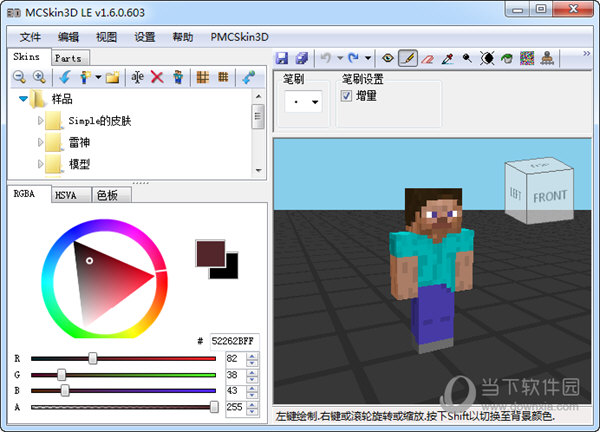Switch to the 色板 tab
This screenshot has height=432, width=600.
[111, 195]
